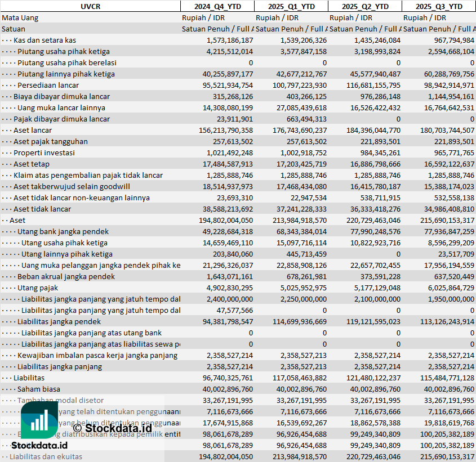Click the Stockdata.id green chart logo
The height and width of the screenshot is (462, 476).
39,420
